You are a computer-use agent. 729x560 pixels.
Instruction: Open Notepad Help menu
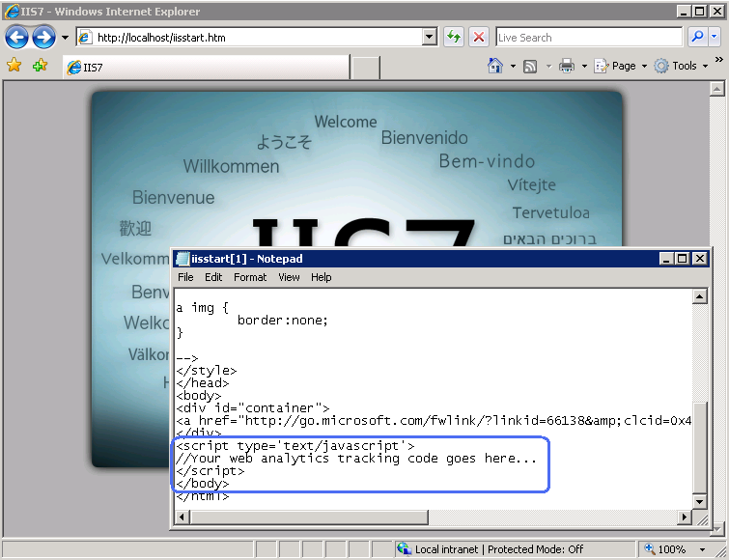322,277
